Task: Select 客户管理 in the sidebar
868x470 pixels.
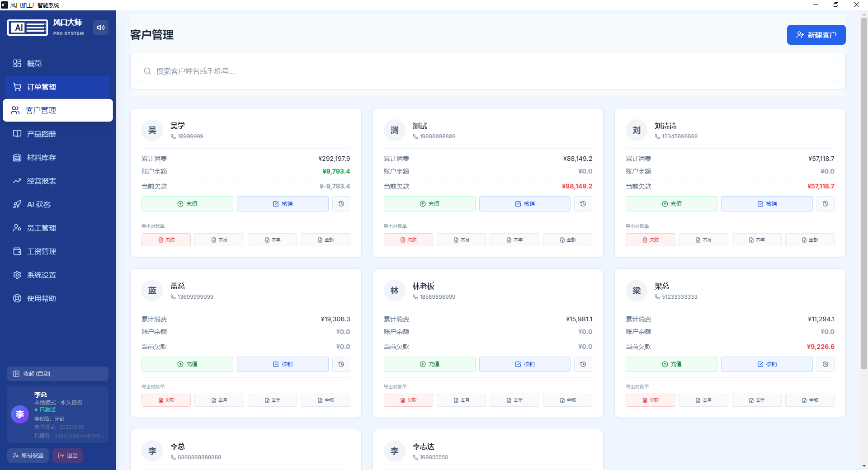Action: coord(58,110)
